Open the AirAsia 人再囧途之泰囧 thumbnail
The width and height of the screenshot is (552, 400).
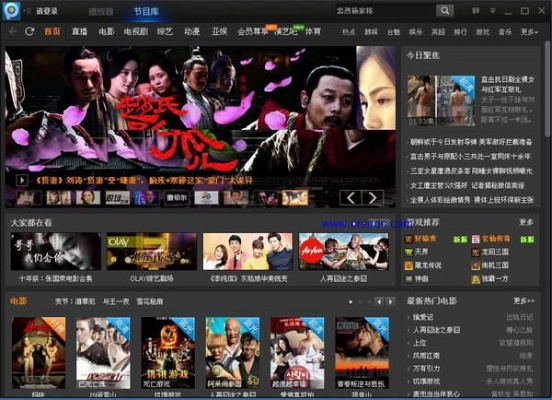point(344,251)
